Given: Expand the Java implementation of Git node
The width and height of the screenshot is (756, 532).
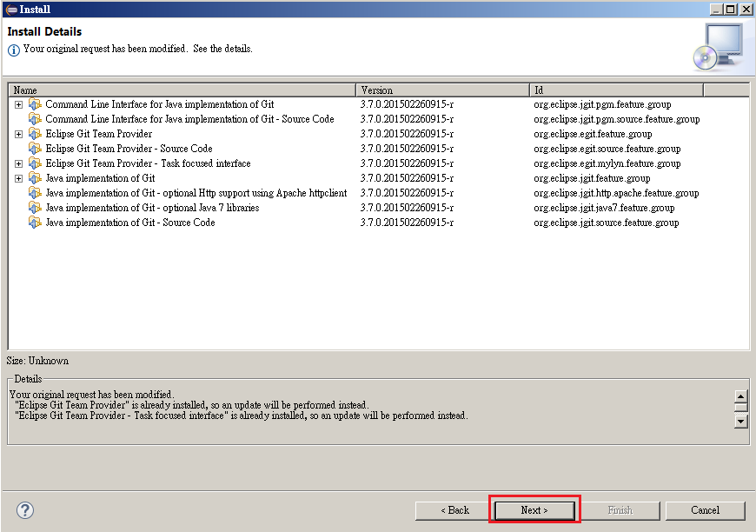Looking at the screenshot, I should pos(18,178).
